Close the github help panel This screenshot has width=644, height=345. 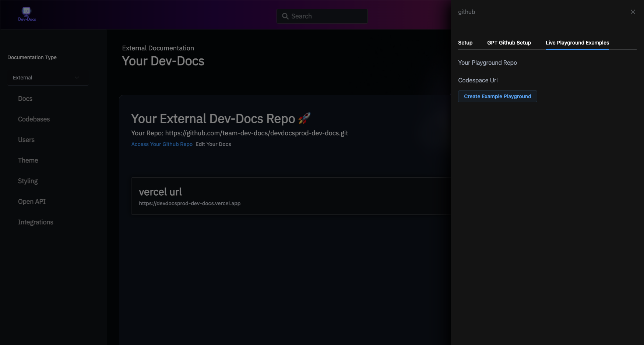(633, 11)
